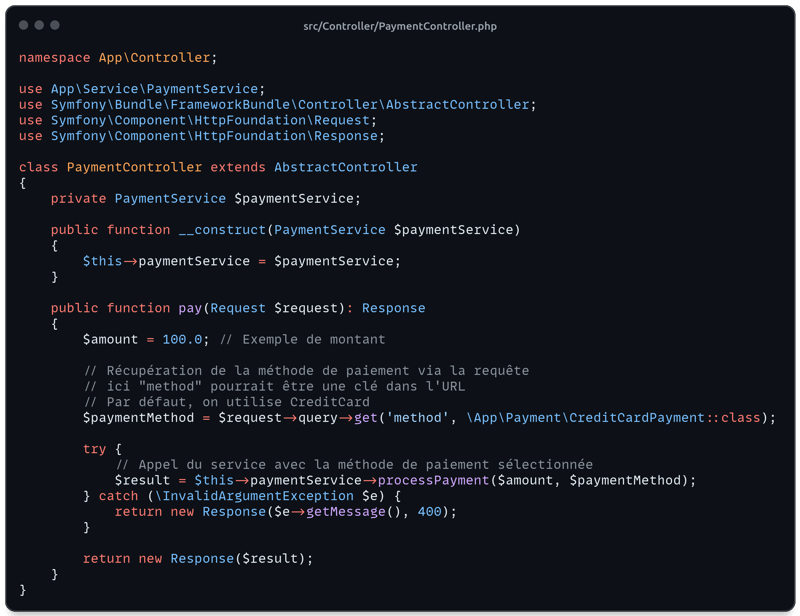
Task: Click the 'return new Response($result);' line
Action: coord(197,559)
